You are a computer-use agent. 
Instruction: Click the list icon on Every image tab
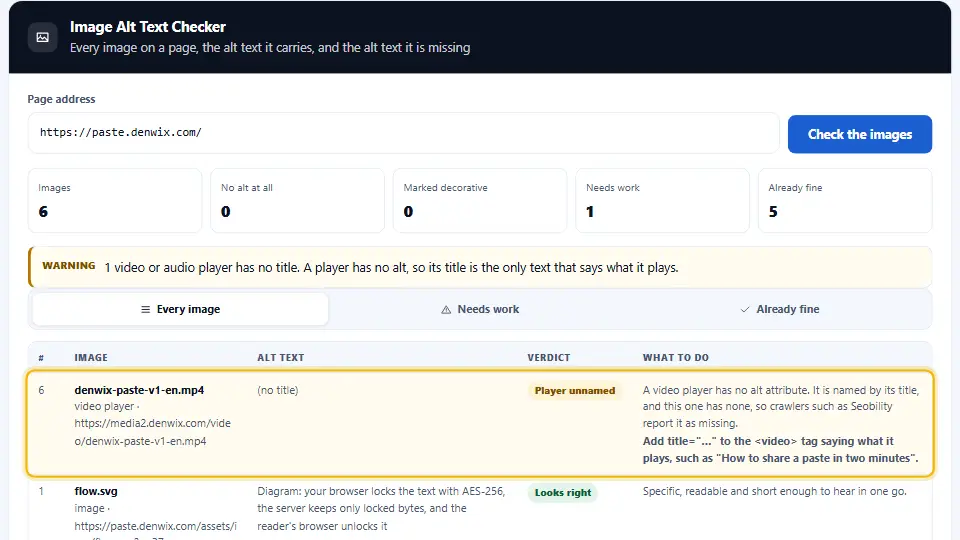pos(145,309)
